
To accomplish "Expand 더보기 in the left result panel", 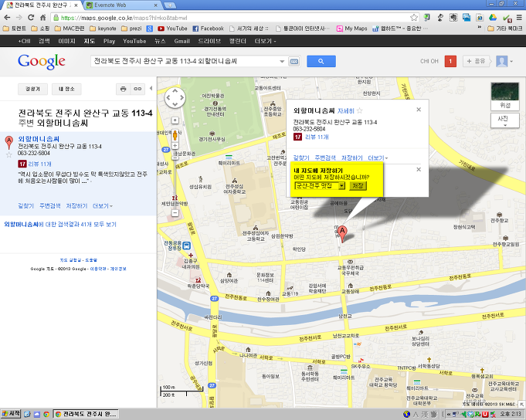I will coord(103,206).
